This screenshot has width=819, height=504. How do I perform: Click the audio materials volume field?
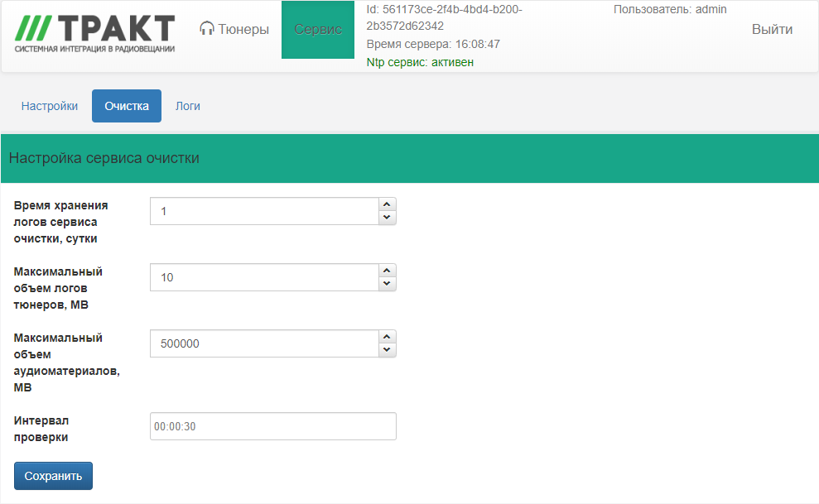pyautogui.click(x=263, y=343)
